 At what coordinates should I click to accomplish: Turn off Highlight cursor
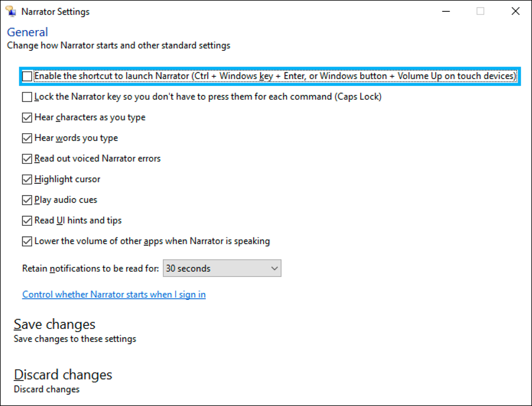tap(27, 179)
